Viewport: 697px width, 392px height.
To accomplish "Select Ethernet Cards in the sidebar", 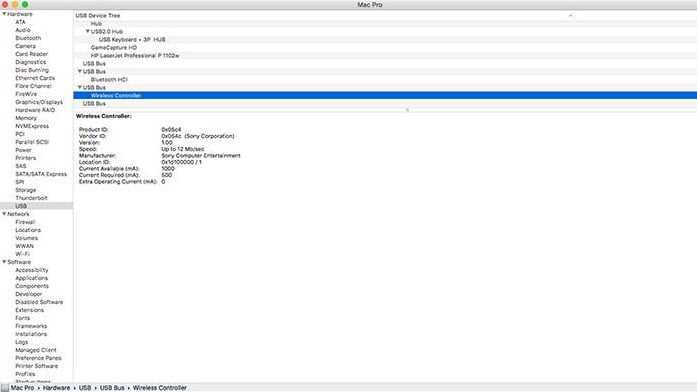I will (x=35, y=78).
